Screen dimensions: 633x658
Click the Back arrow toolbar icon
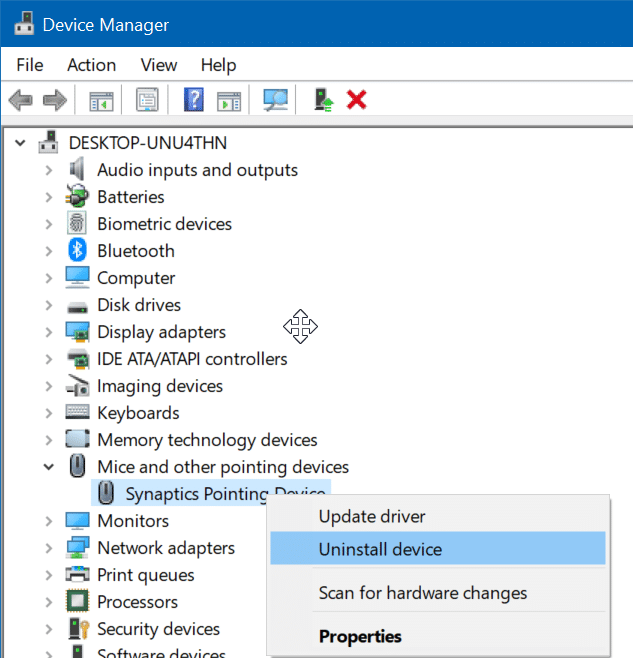click(21, 100)
